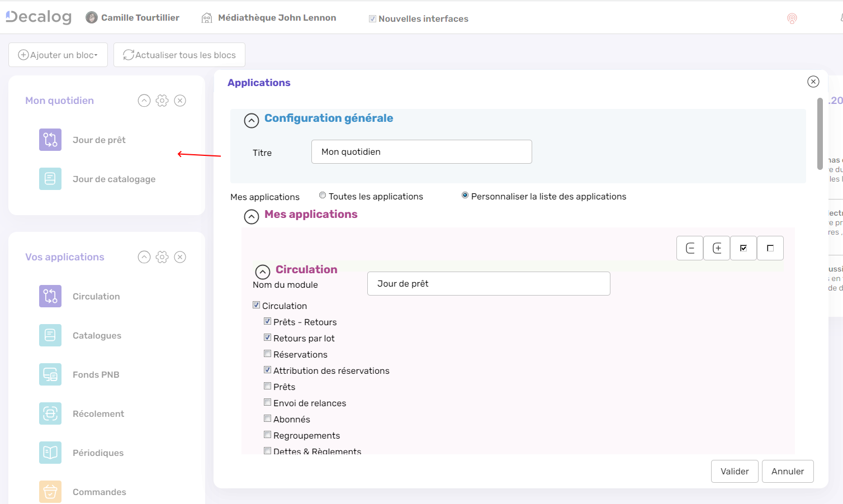
Task: Select the Périodiques book icon
Action: [50, 453]
